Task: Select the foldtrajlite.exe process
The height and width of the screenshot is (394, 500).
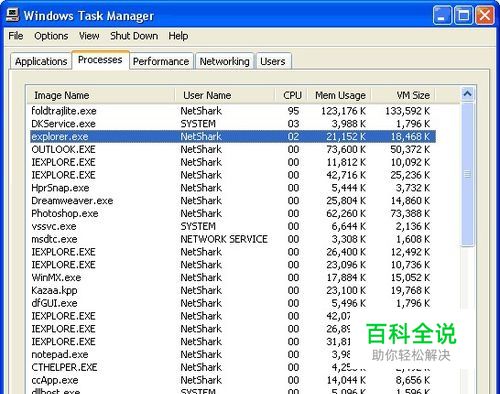Action: [x=233, y=111]
